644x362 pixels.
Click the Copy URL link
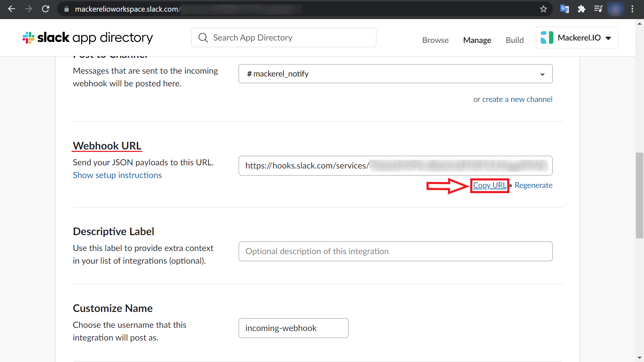(x=489, y=185)
